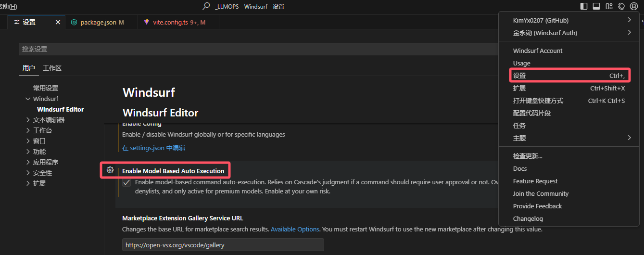
Task: Choose 打开键盘快捷方式 menu entry
Action: (569, 101)
